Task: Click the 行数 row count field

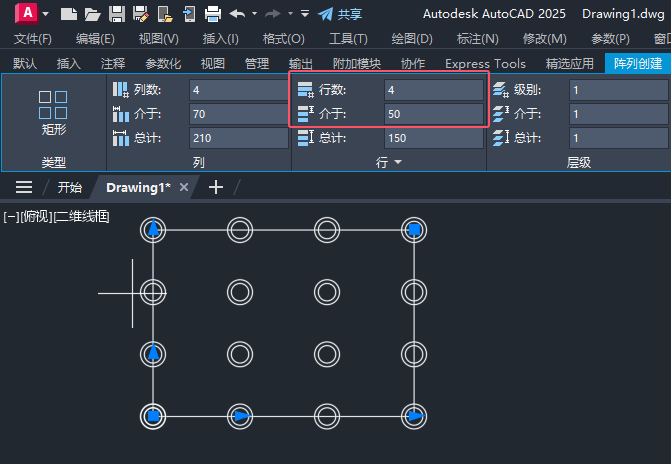Action: pos(433,90)
